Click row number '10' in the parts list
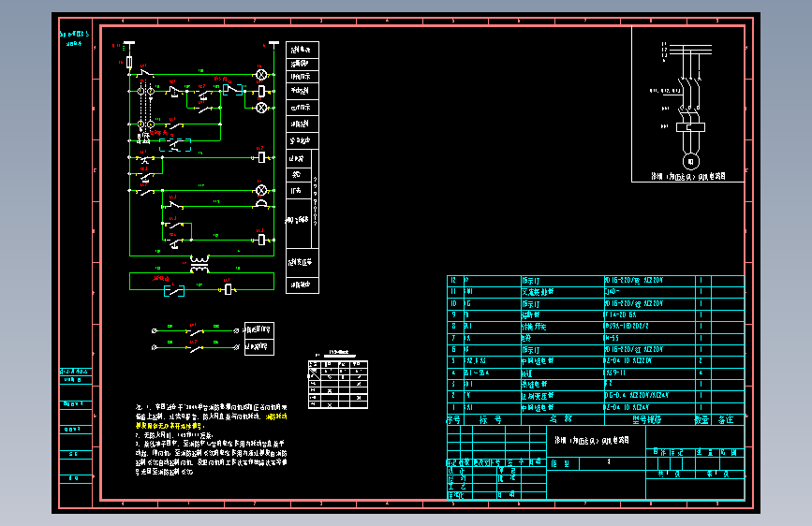812x526 pixels. pyautogui.click(x=453, y=303)
